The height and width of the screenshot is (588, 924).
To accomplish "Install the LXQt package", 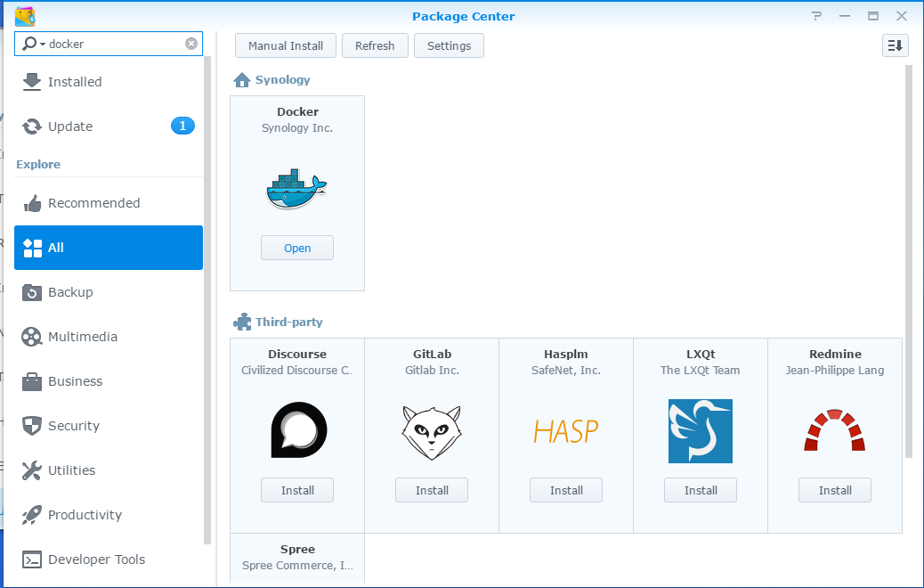I will click(700, 490).
